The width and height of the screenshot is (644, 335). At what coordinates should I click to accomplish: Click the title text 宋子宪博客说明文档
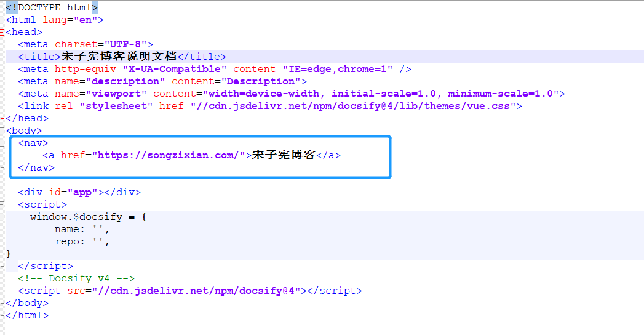click(119, 56)
